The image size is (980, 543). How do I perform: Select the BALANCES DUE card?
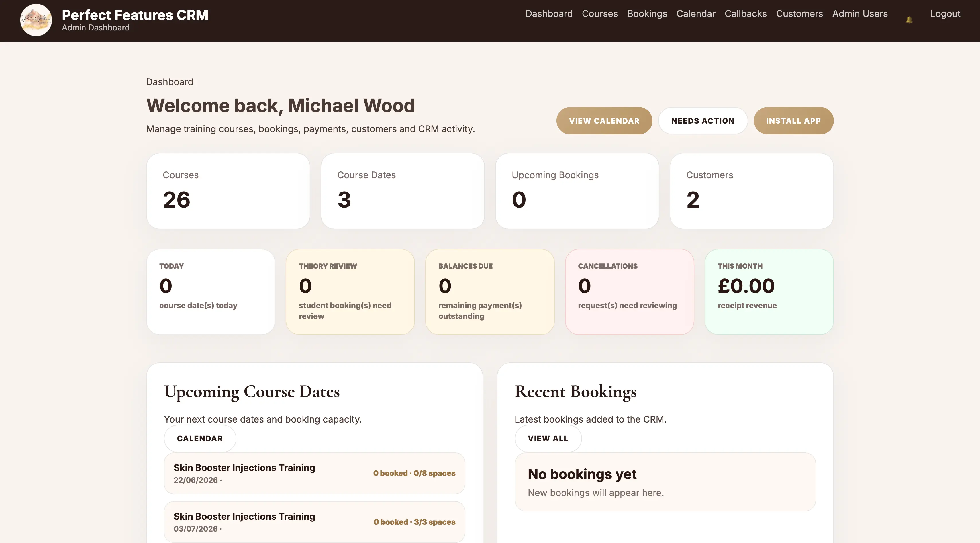(490, 292)
